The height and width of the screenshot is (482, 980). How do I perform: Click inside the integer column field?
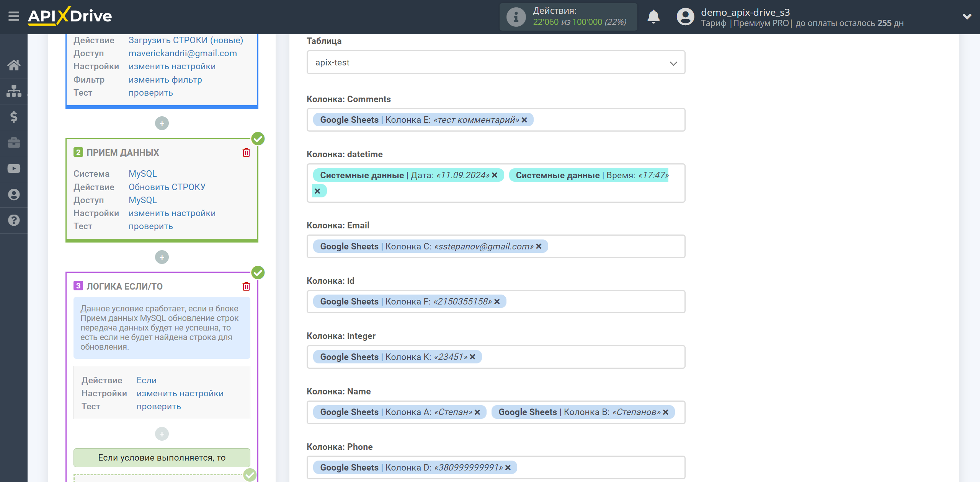tap(496, 357)
